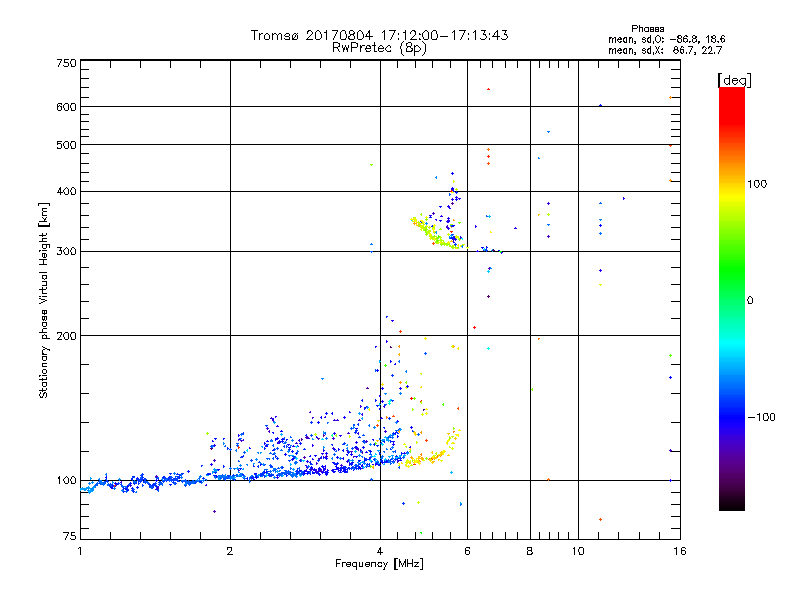Image resolution: width=800 pixels, height=600 pixels.
Task: Click the x-axis tick label '6'
Action: (x=467, y=551)
